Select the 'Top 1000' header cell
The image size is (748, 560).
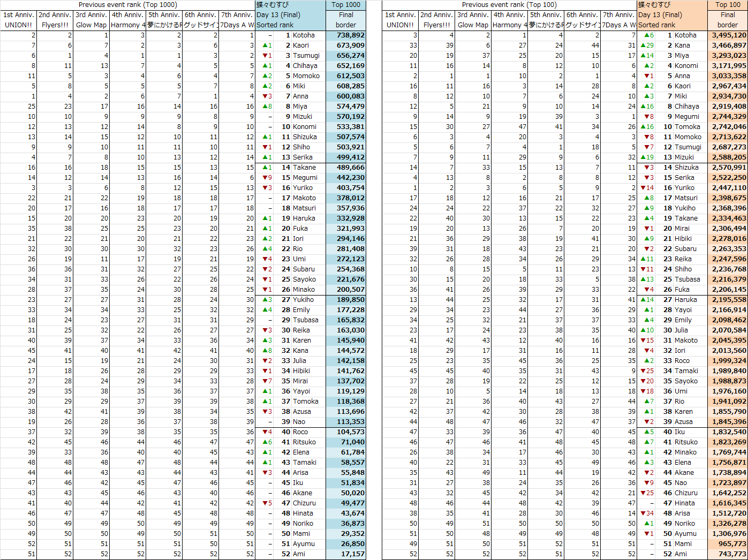[346, 5]
